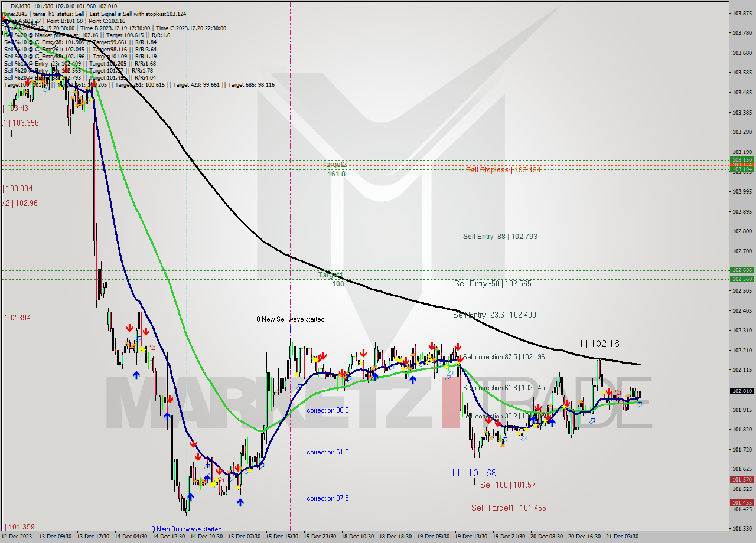Select the 'Sell Stoploss | 103.124' label
Viewport: 756px width, 543px height.
(503, 170)
